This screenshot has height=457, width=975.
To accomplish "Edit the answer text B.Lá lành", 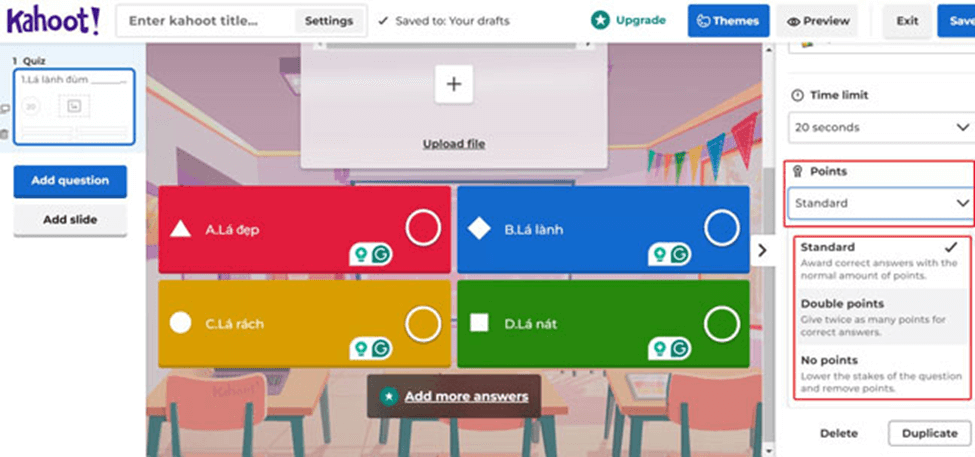I will [534, 230].
